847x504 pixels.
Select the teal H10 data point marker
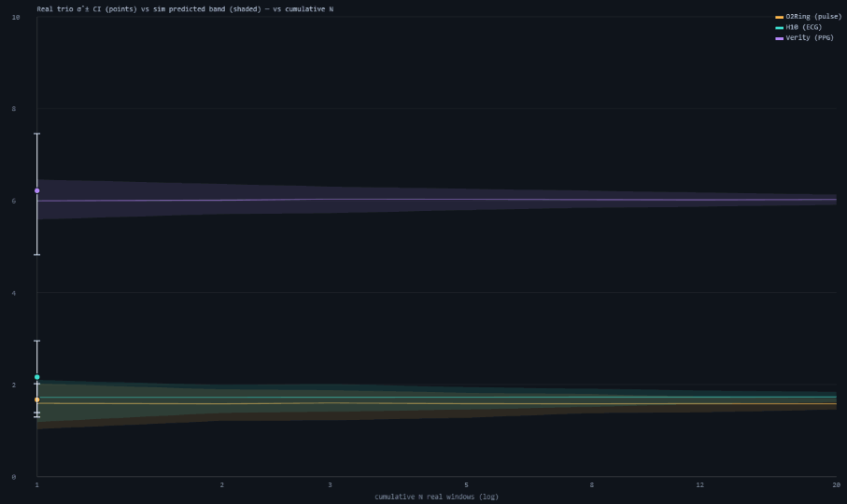click(x=37, y=377)
